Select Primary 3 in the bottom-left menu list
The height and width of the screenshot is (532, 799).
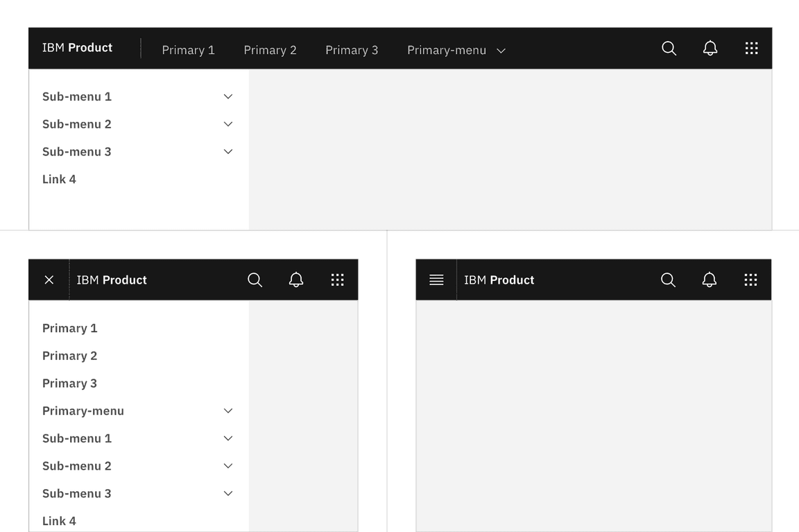point(69,383)
